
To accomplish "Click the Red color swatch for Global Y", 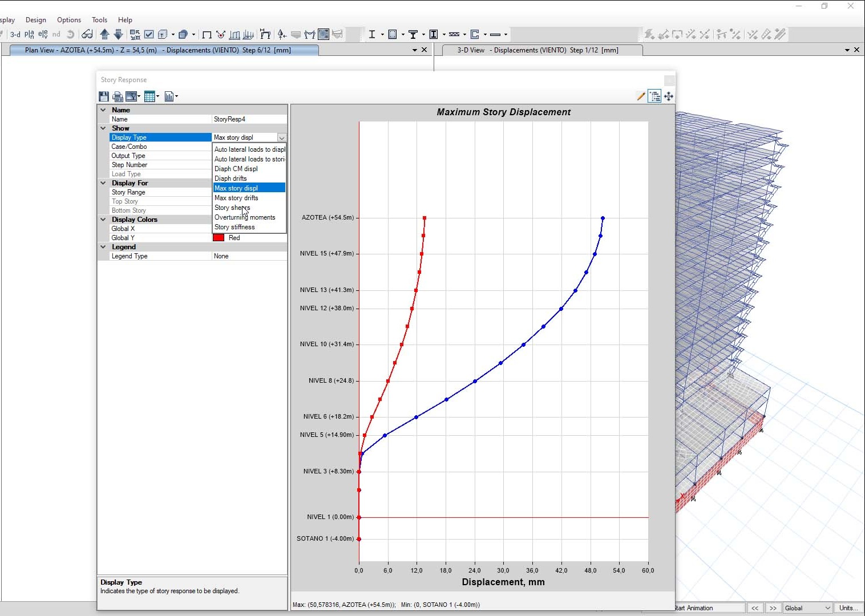I will click(219, 238).
